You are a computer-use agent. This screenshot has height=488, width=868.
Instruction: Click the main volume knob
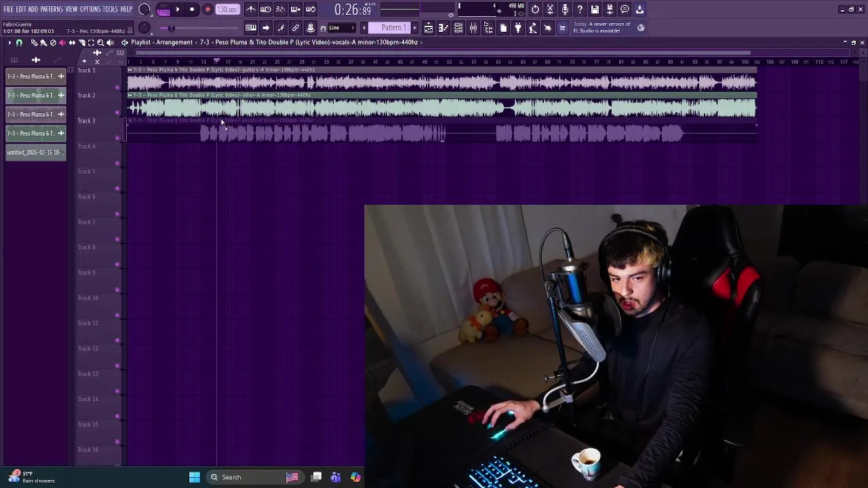pyautogui.click(x=144, y=9)
